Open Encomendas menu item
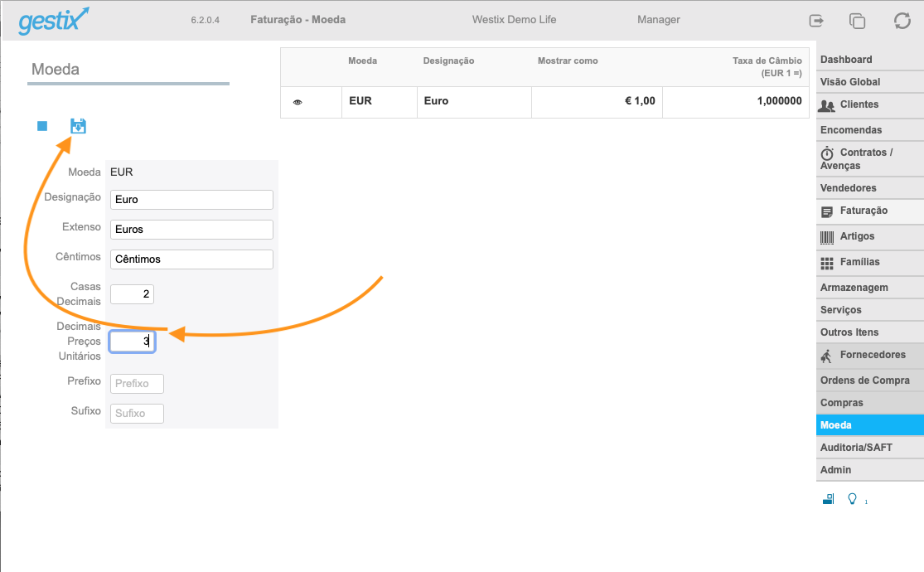The height and width of the screenshot is (572, 924). 870,129
